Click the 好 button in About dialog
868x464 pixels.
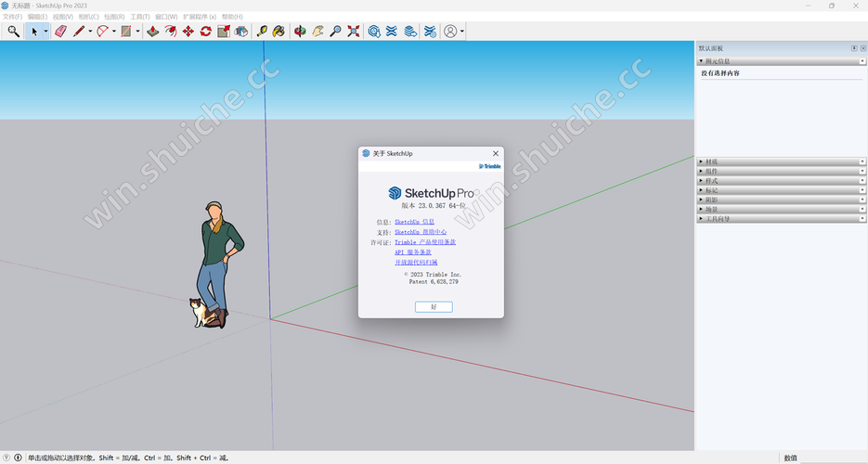coord(433,306)
